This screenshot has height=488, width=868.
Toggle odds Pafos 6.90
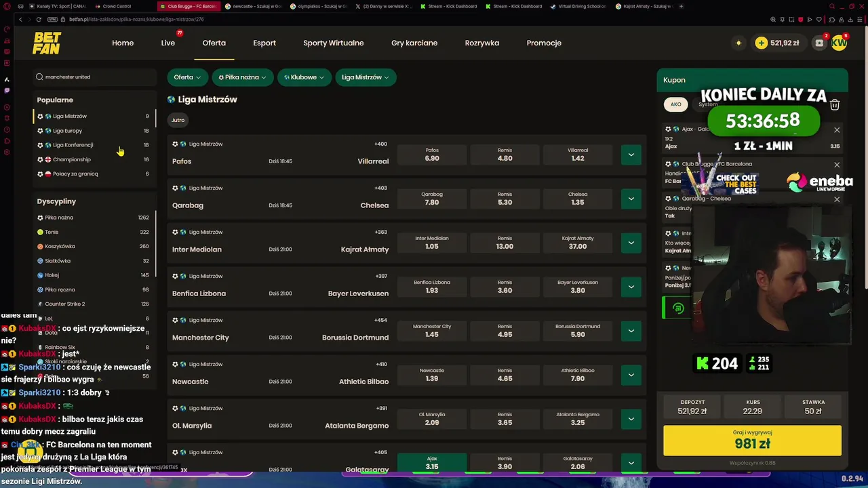coord(432,155)
